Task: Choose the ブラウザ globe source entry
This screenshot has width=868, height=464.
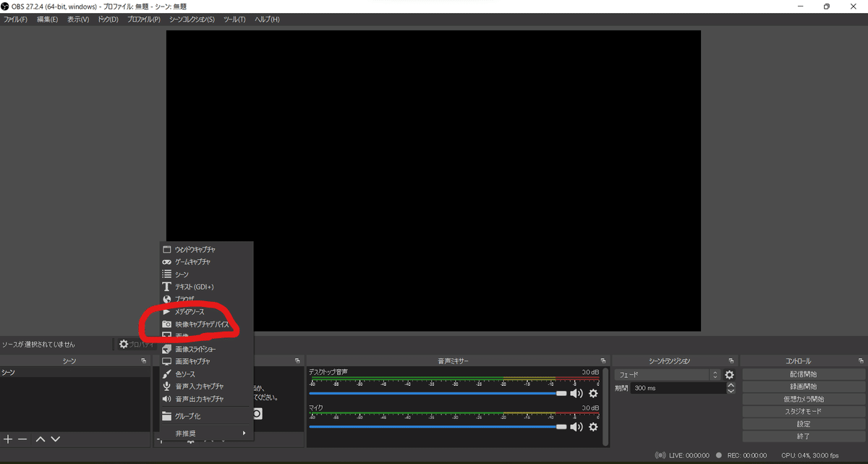Action: 206,299
